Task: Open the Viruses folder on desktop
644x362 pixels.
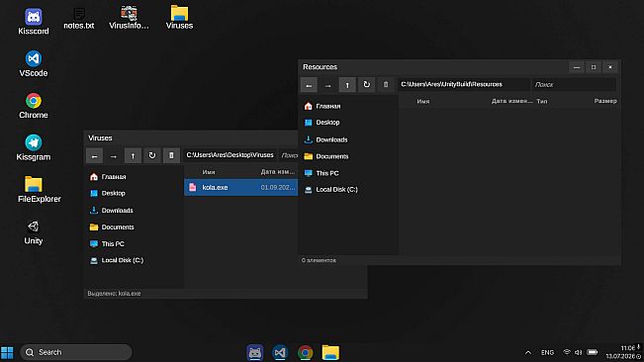Action: pyautogui.click(x=179, y=18)
